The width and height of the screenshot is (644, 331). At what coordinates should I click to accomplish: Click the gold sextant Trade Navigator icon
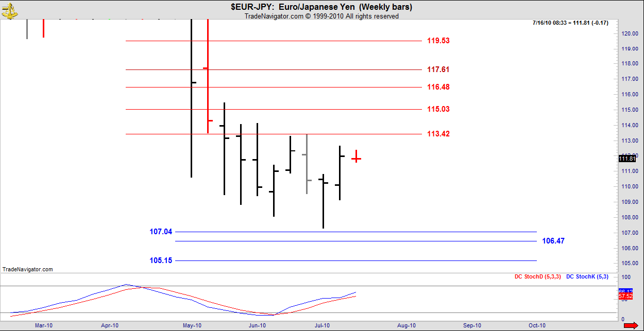click(x=9, y=9)
